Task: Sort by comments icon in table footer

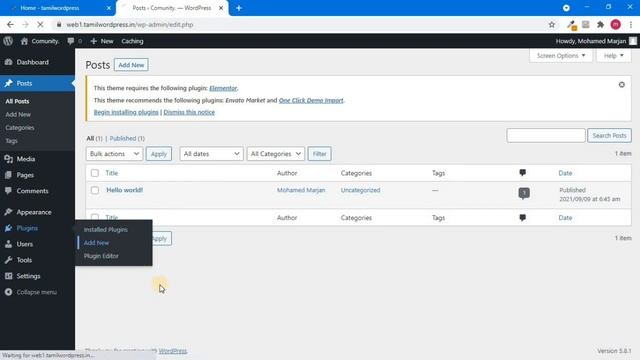Action: coord(522,218)
